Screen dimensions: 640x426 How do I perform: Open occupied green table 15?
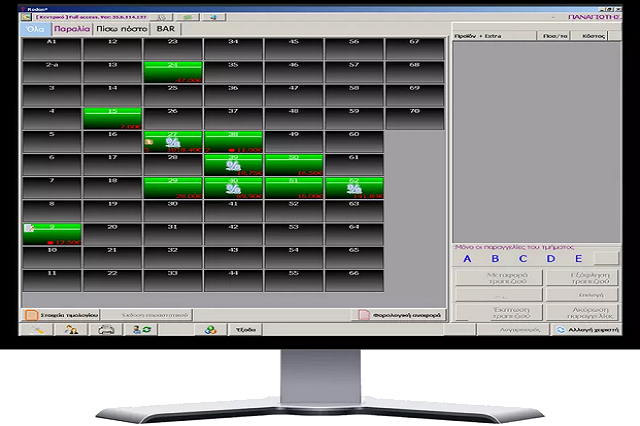coord(112,118)
